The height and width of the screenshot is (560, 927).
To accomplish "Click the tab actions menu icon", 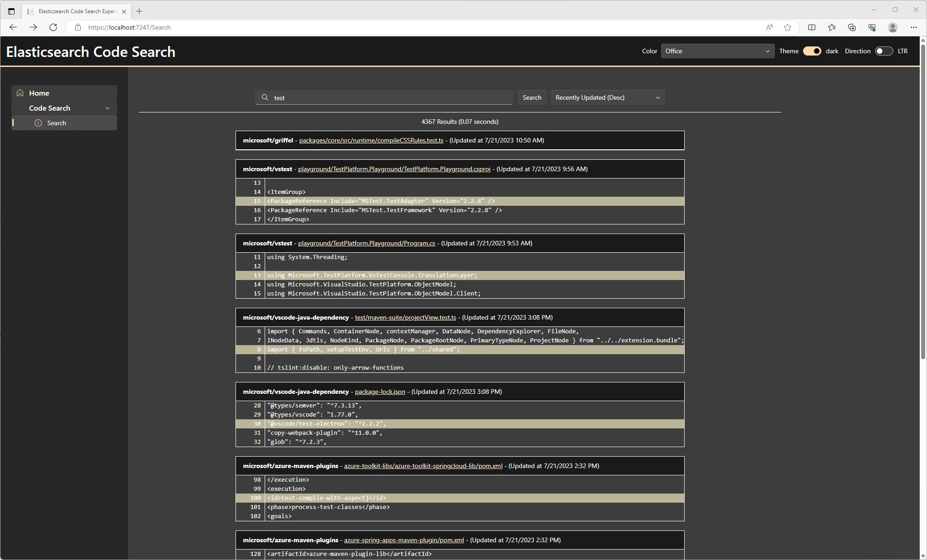I will (11, 11).
